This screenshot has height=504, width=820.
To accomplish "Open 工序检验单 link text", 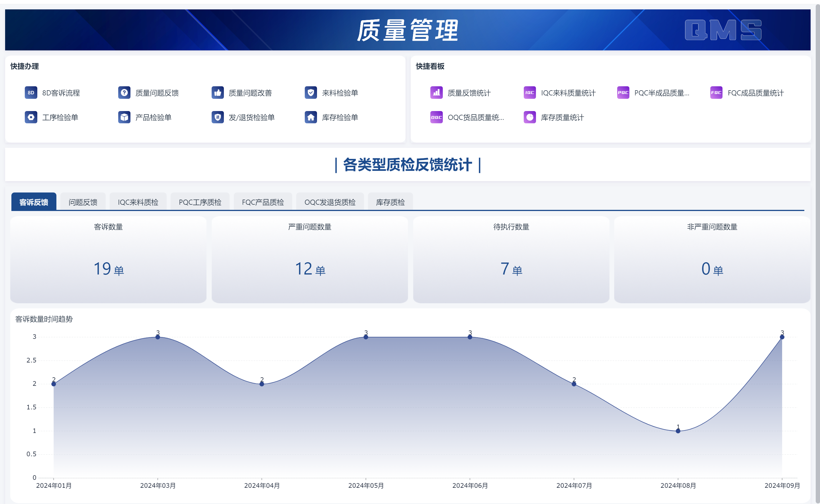I will pyautogui.click(x=60, y=117).
